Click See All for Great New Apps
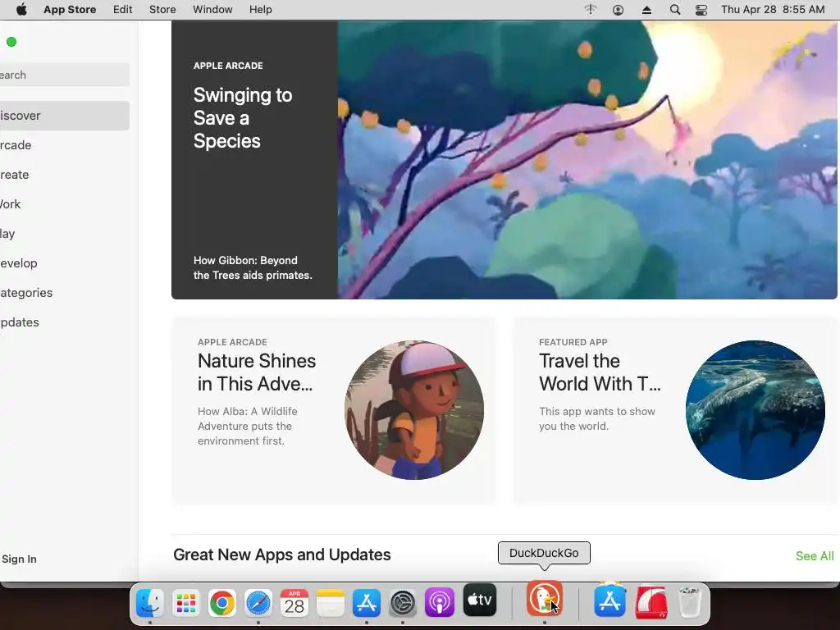 click(815, 556)
